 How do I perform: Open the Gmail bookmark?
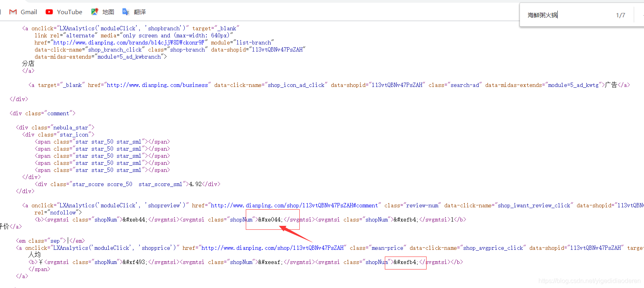pyautogui.click(x=23, y=12)
